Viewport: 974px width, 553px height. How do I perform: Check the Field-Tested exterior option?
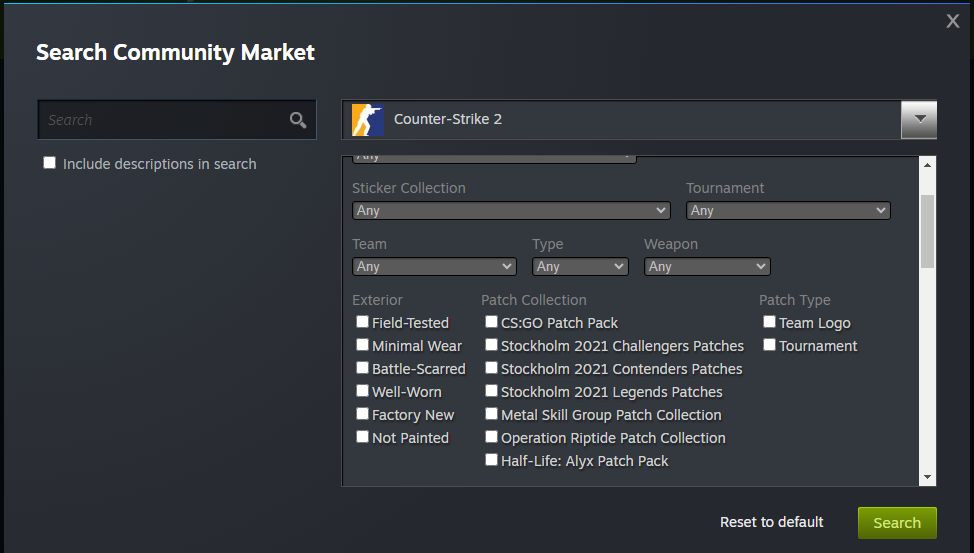tap(362, 322)
